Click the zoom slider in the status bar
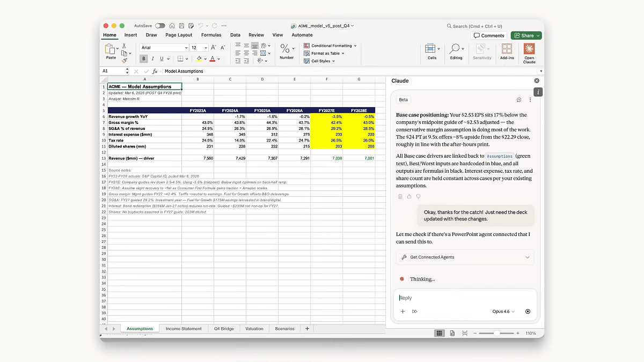Viewport: 644px width, 362px height. click(x=496, y=333)
